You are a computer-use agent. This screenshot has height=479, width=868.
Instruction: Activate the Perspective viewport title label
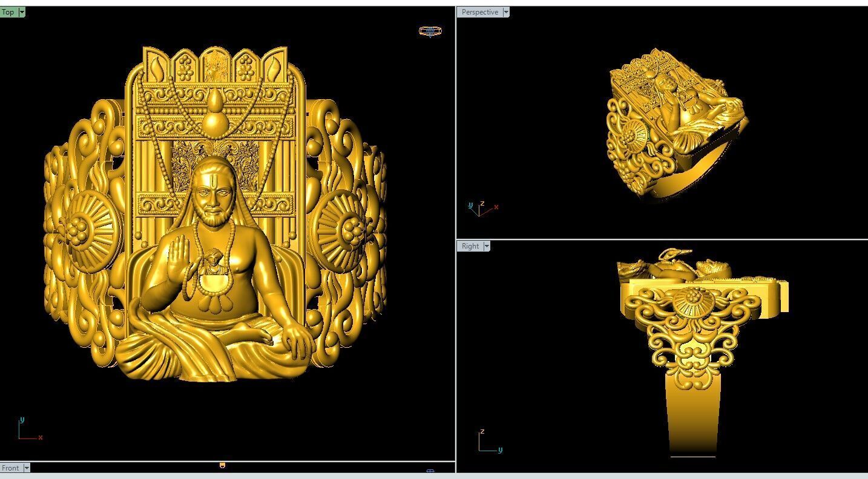pos(480,12)
